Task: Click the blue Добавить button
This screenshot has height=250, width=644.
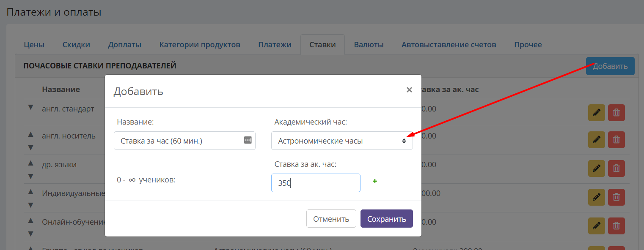Action: point(610,66)
